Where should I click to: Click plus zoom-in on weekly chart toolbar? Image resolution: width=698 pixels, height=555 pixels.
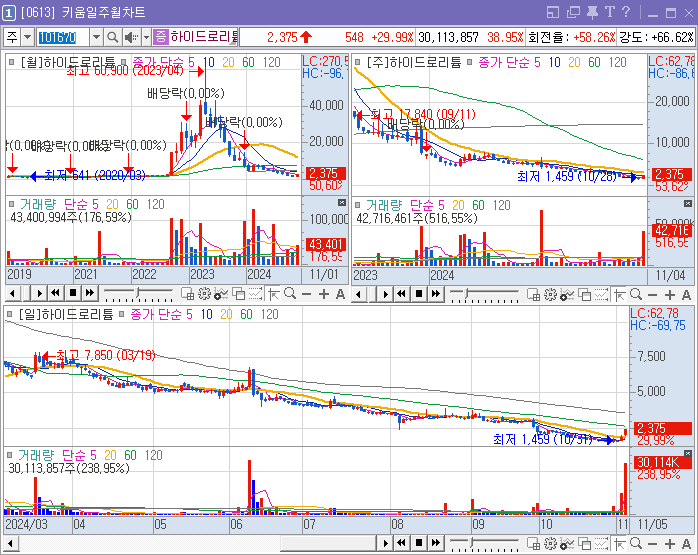[x=670, y=295]
